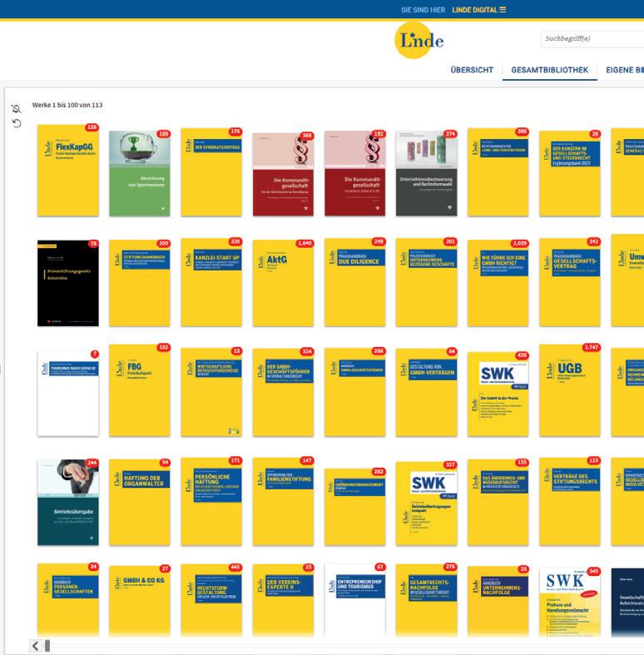This screenshot has width=644, height=655.
Task: Open Rechtsformgestaltung book with badge 445
Action: click(x=211, y=600)
